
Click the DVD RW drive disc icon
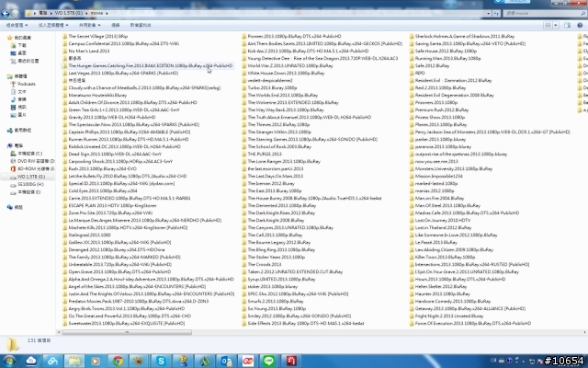click(13, 161)
